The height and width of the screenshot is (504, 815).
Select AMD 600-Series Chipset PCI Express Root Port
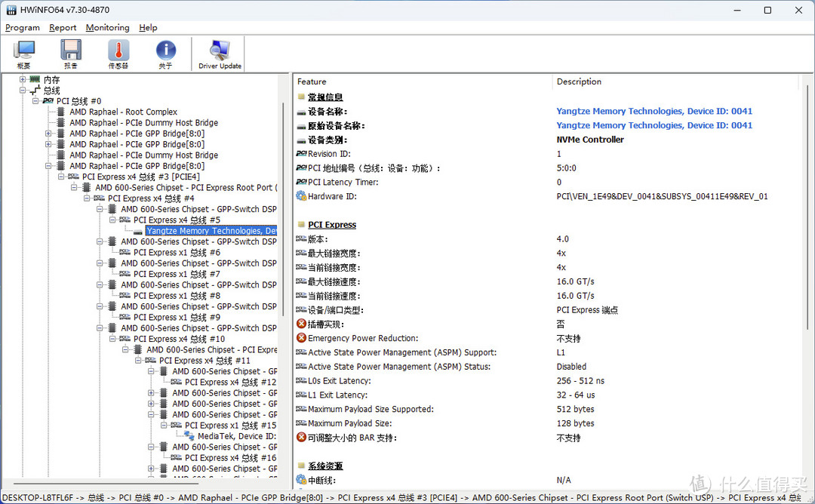(x=186, y=188)
